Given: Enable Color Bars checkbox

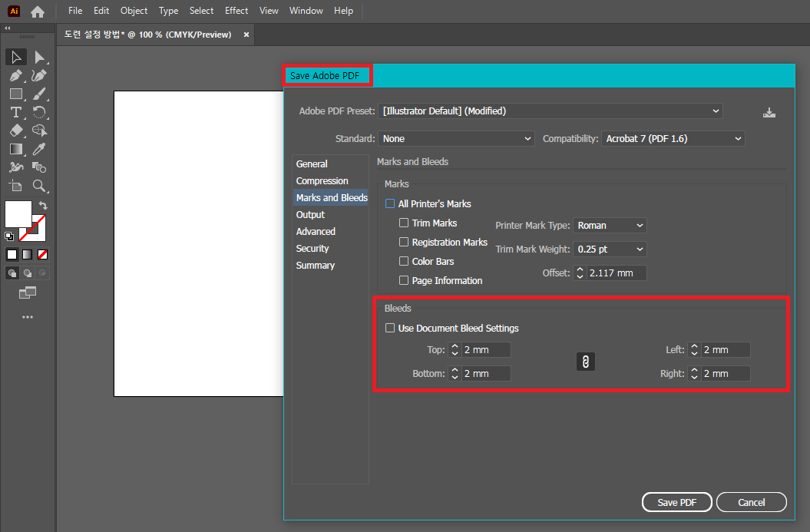Looking at the screenshot, I should click(x=404, y=261).
